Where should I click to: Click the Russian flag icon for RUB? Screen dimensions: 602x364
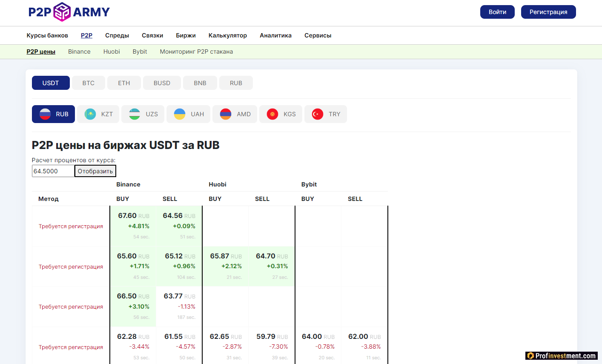tap(45, 114)
